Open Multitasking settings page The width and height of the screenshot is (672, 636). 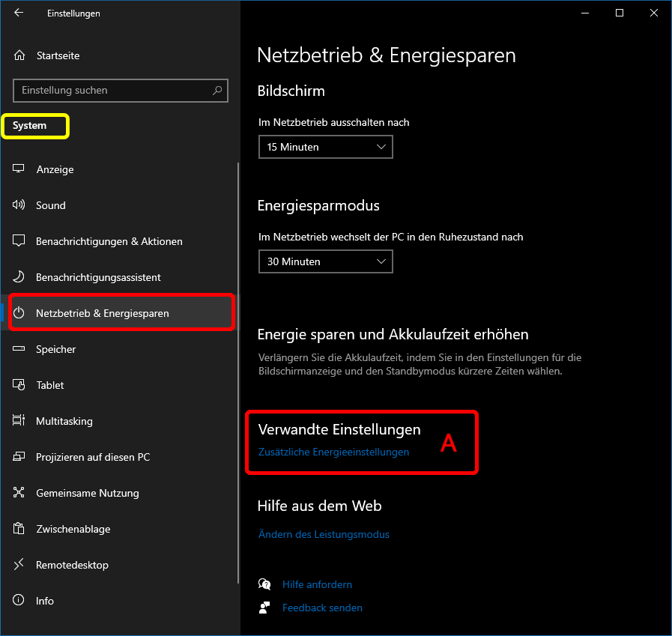(x=64, y=421)
